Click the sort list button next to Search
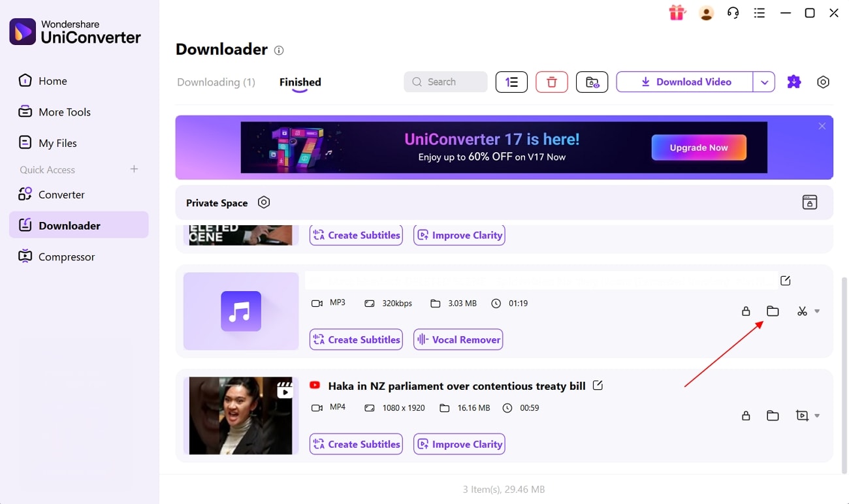The height and width of the screenshot is (504, 849). click(x=511, y=82)
